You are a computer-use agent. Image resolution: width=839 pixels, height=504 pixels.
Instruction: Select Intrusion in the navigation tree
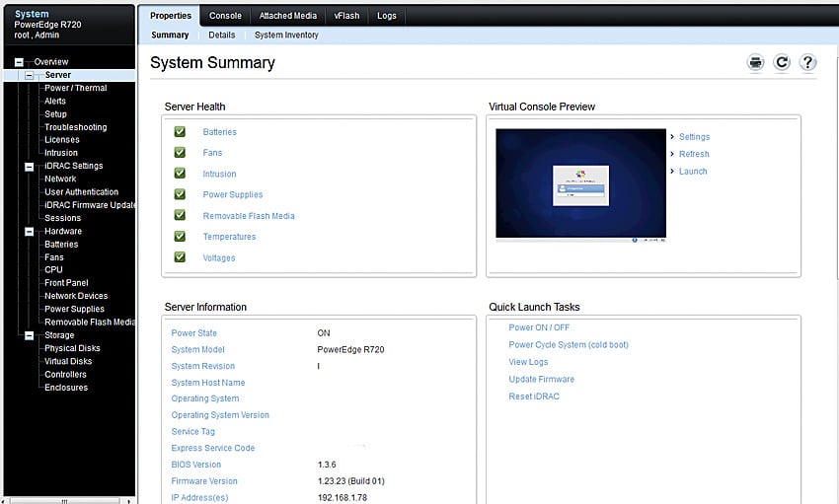(61, 153)
